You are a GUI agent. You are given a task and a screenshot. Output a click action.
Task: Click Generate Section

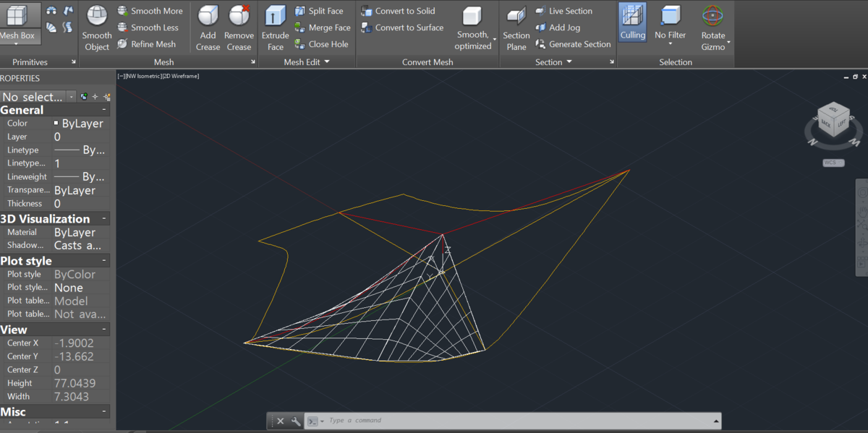[573, 44]
